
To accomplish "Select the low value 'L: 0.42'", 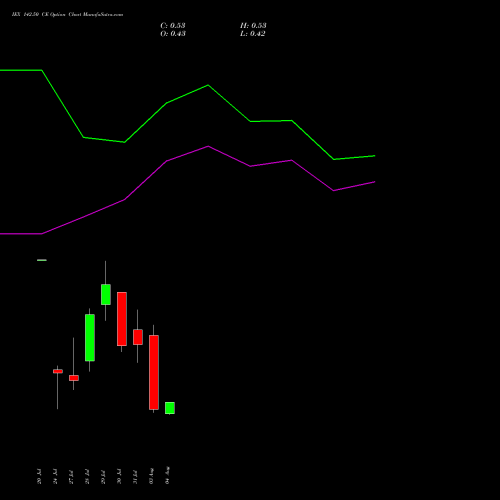I will click(253, 34).
